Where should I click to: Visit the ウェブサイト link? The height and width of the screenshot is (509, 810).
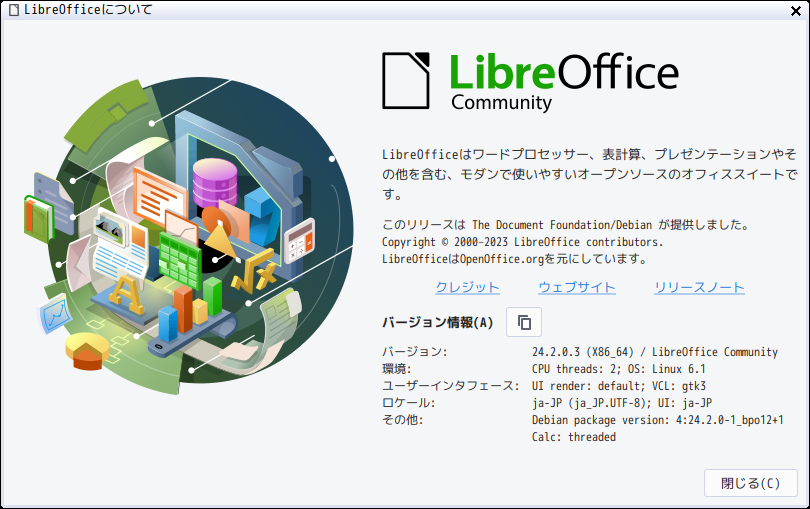click(577, 287)
